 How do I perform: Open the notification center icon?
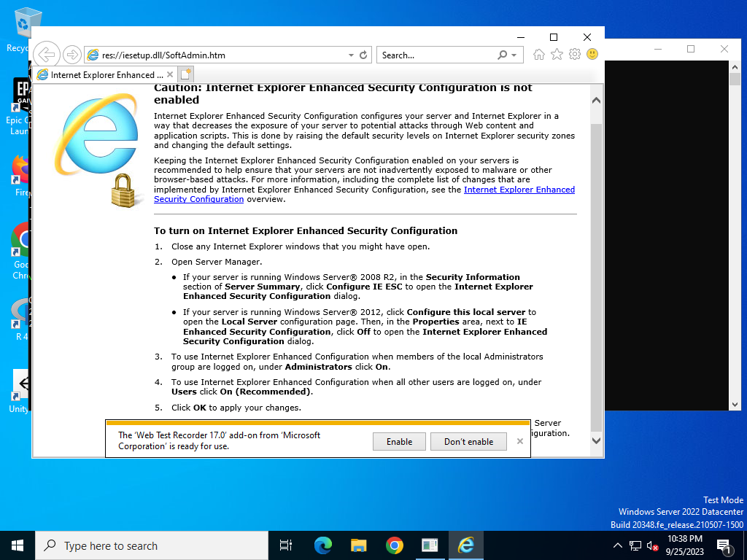pyautogui.click(x=724, y=546)
